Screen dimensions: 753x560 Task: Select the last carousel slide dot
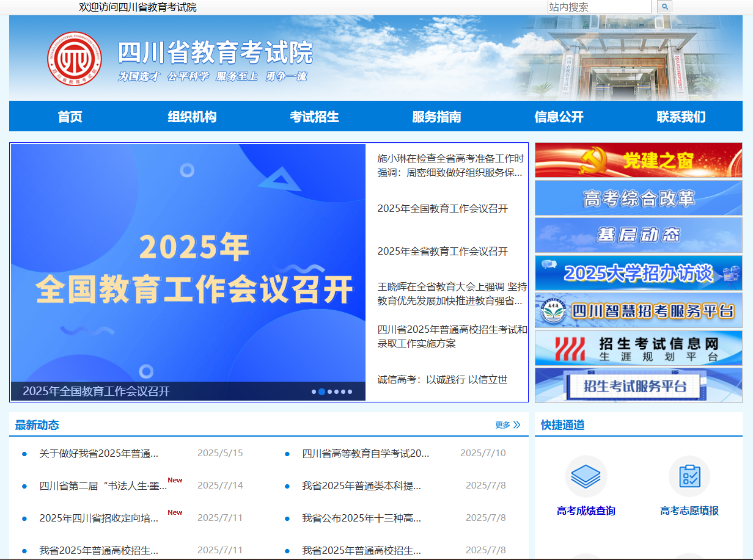coord(350,392)
